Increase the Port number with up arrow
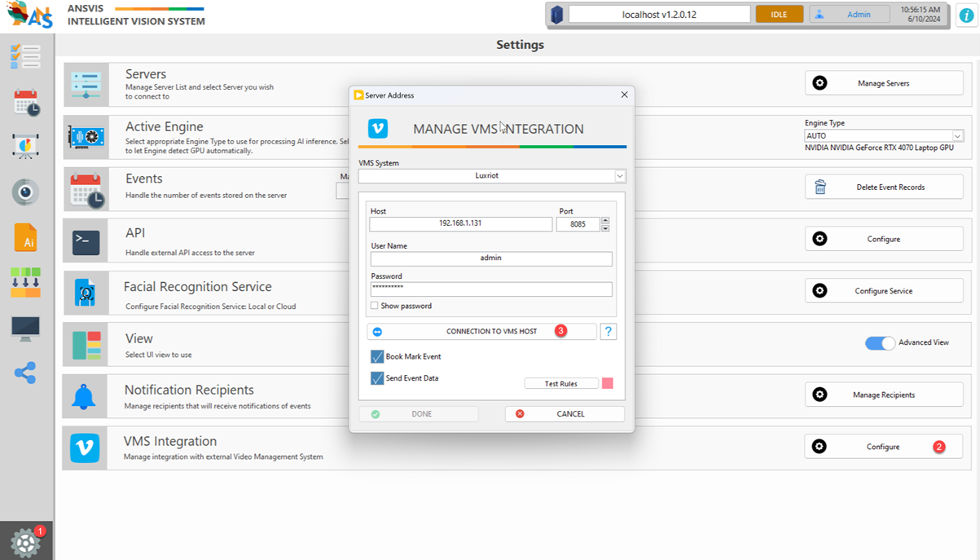This screenshot has width=980, height=560. (x=605, y=220)
